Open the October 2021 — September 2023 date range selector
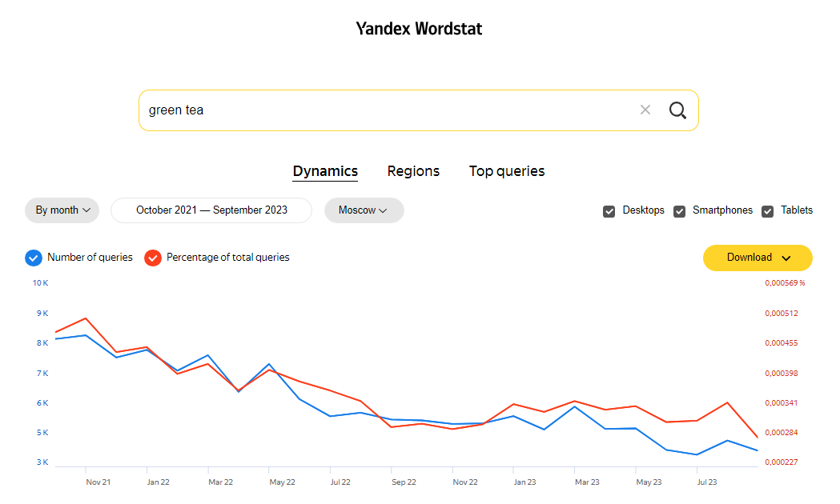840x504 pixels. coord(211,210)
